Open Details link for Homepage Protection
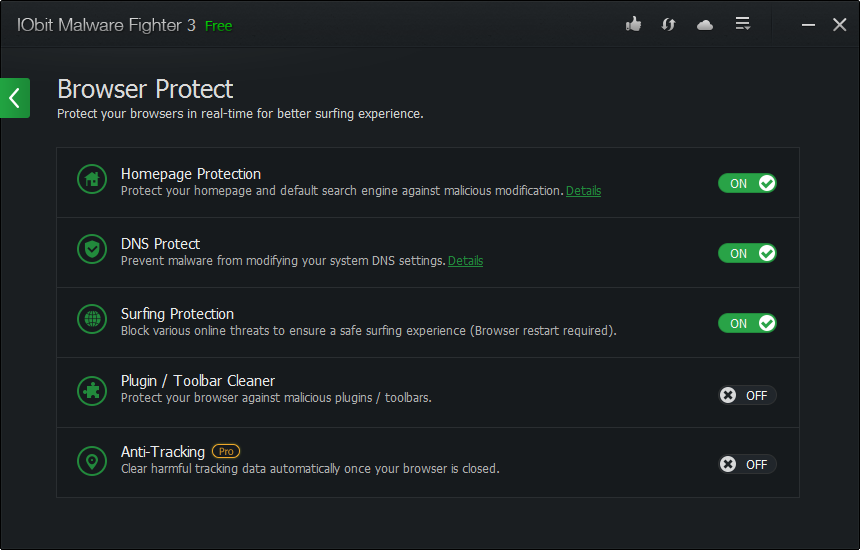The image size is (860, 550). click(x=584, y=191)
